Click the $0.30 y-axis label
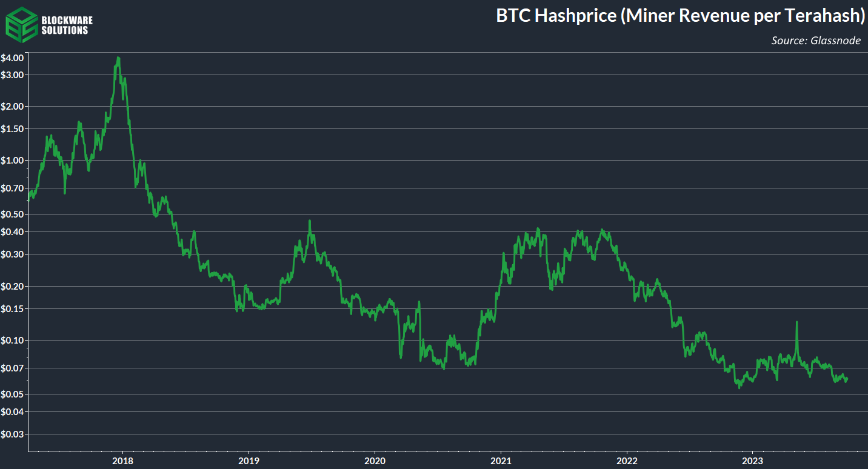The width and height of the screenshot is (868, 469). pyautogui.click(x=12, y=254)
